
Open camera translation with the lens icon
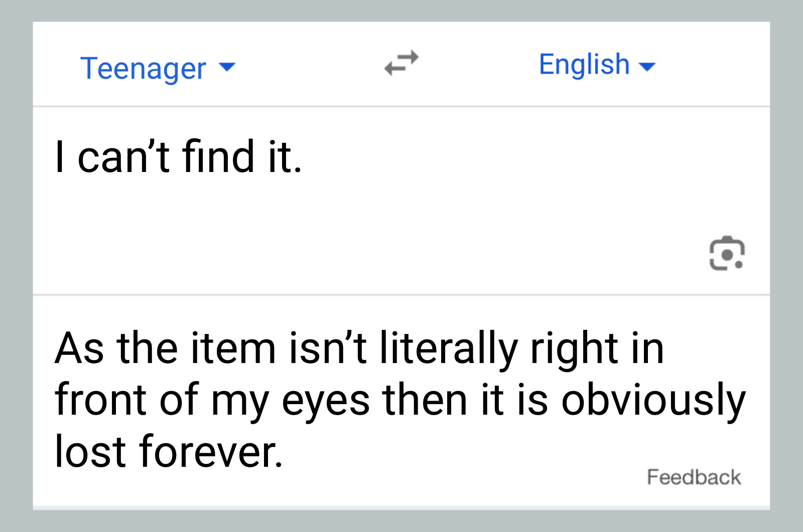[x=727, y=253]
